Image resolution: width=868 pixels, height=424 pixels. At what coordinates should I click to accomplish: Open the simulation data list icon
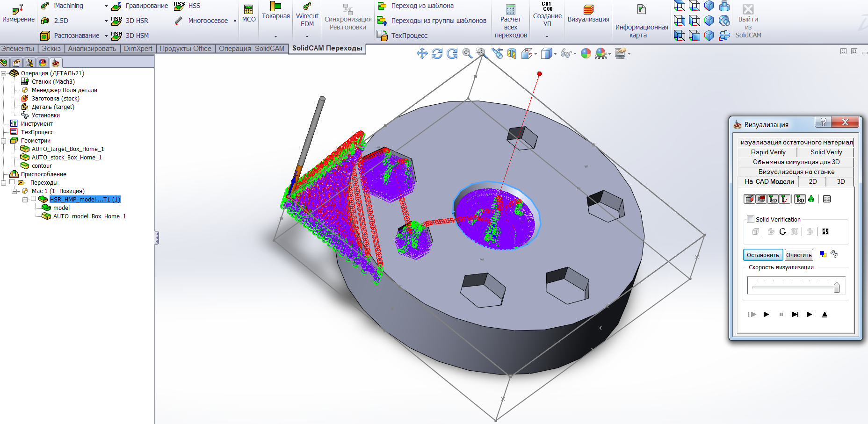(827, 199)
